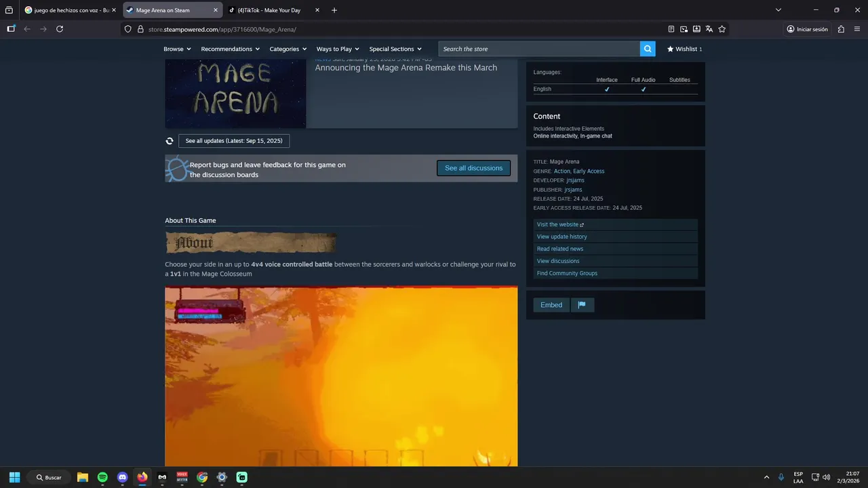Screen dimensions: 868x488
Task: Expand the Categories dropdown menu
Action: (288, 49)
